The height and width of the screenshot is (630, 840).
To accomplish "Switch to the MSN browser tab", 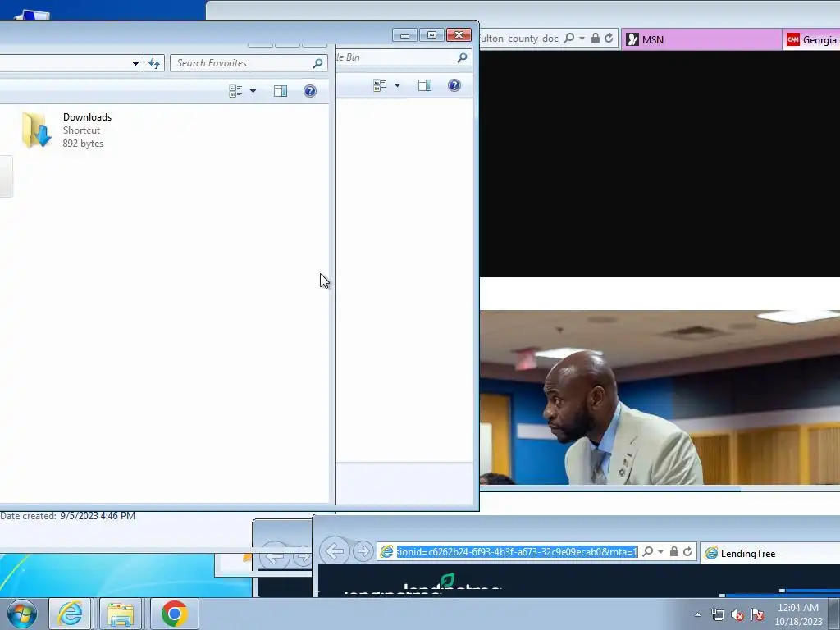I will (x=701, y=39).
